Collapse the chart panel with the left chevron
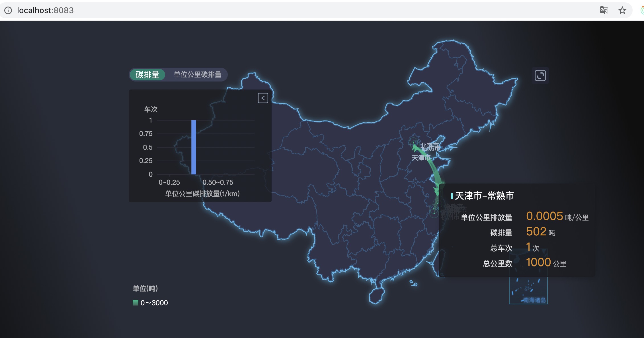The height and width of the screenshot is (338, 644). pos(263,98)
